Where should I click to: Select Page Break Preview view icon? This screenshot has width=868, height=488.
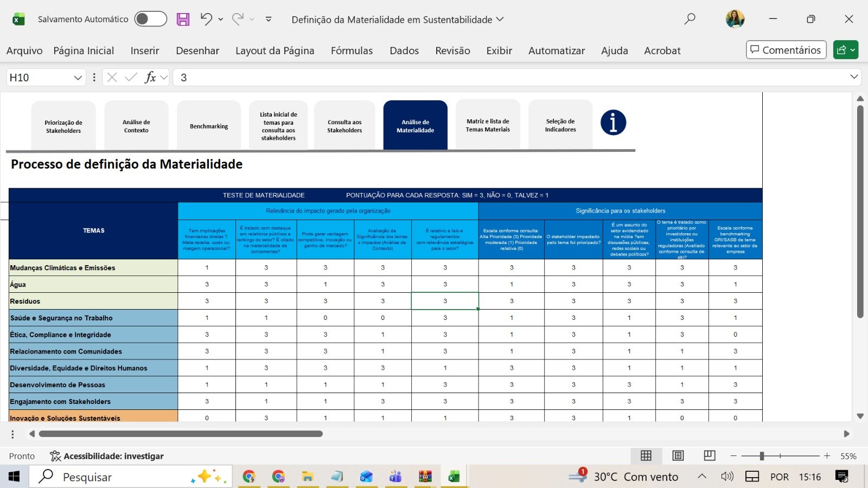pyautogui.click(x=709, y=455)
